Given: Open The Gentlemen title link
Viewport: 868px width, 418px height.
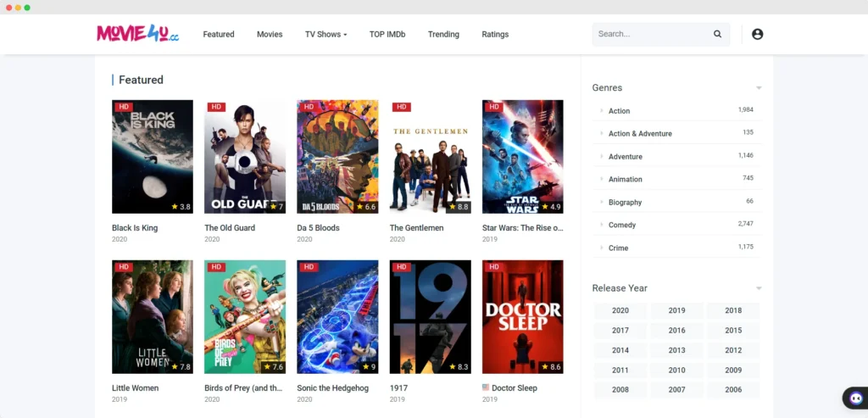Looking at the screenshot, I should click(416, 227).
